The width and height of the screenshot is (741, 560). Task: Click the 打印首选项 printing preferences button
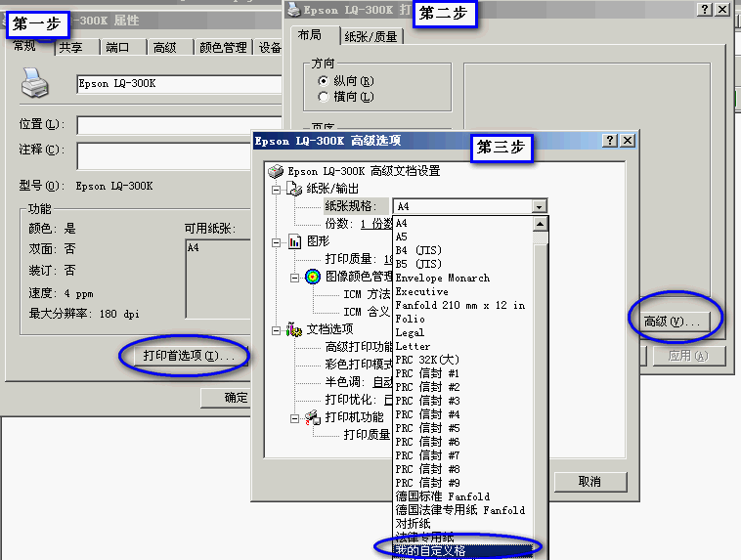point(189,356)
